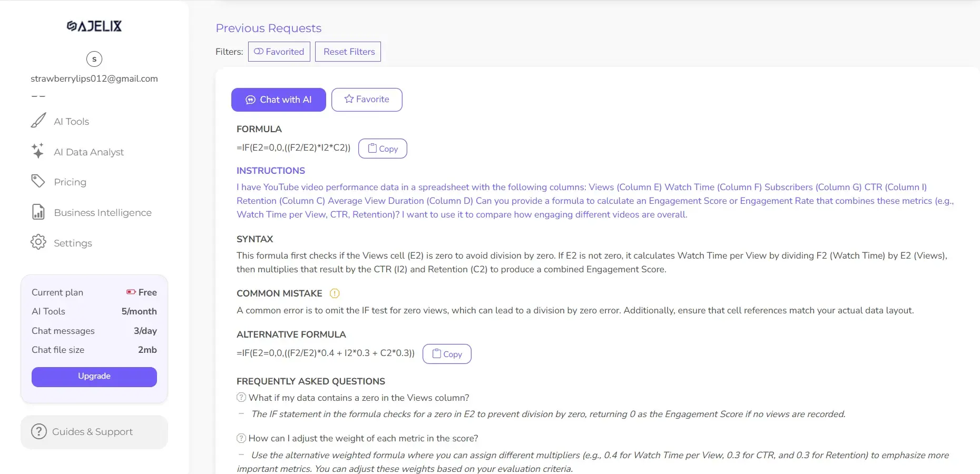The image size is (980, 474).
Task: Open Business Intelligence from sidebar
Action: click(x=102, y=212)
